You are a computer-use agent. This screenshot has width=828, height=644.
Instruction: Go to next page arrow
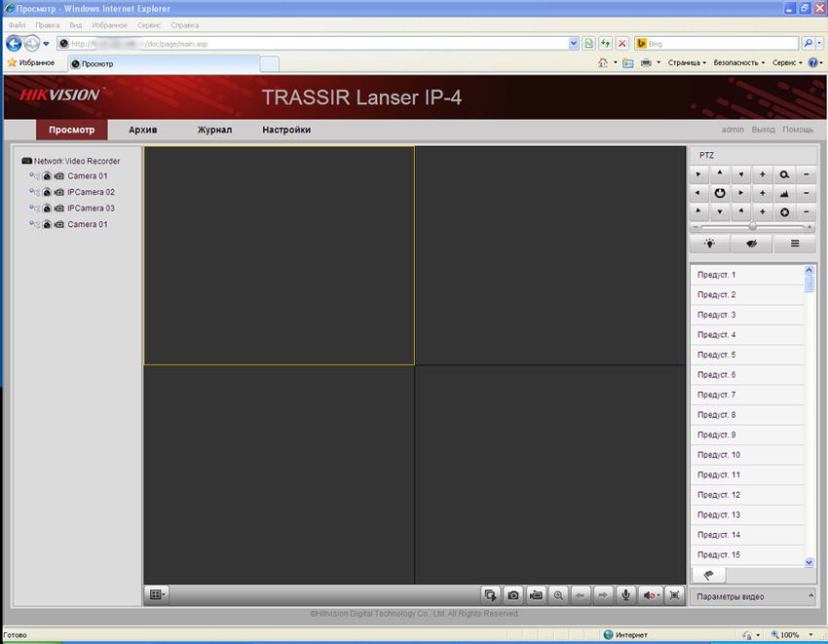click(603, 595)
